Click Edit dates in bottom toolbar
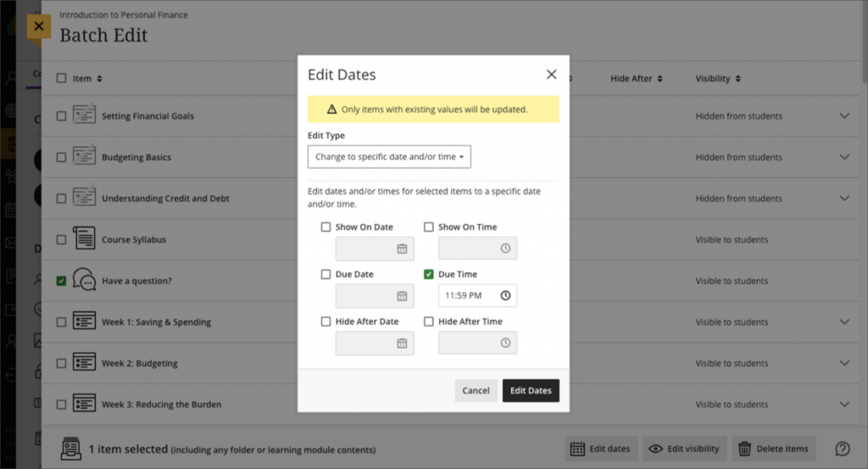 tap(601, 449)
